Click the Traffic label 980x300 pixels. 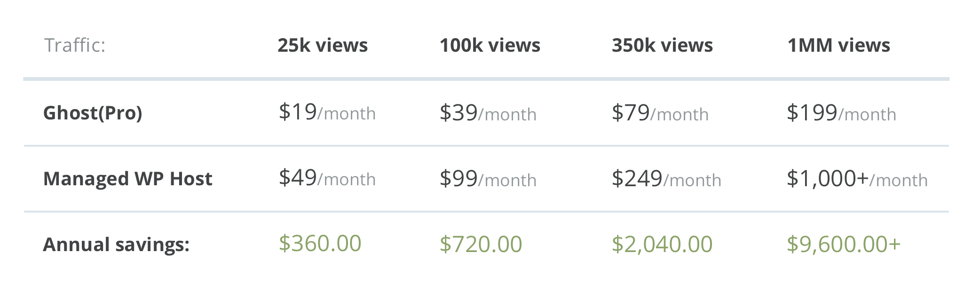click(x=75, y=46)
